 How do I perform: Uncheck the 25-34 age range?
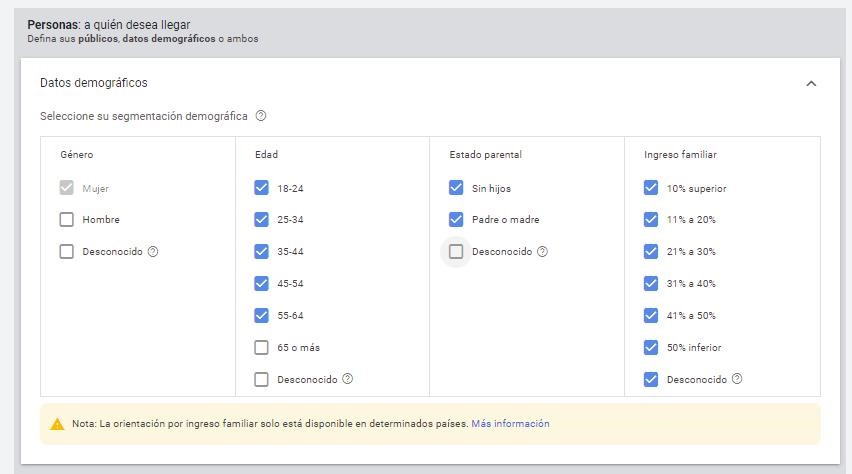pos(262,220)
